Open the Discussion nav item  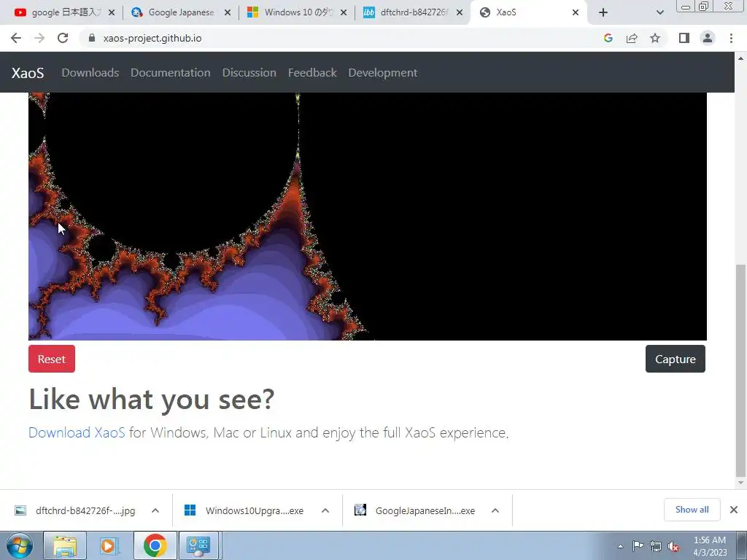[x=249, y=73]
